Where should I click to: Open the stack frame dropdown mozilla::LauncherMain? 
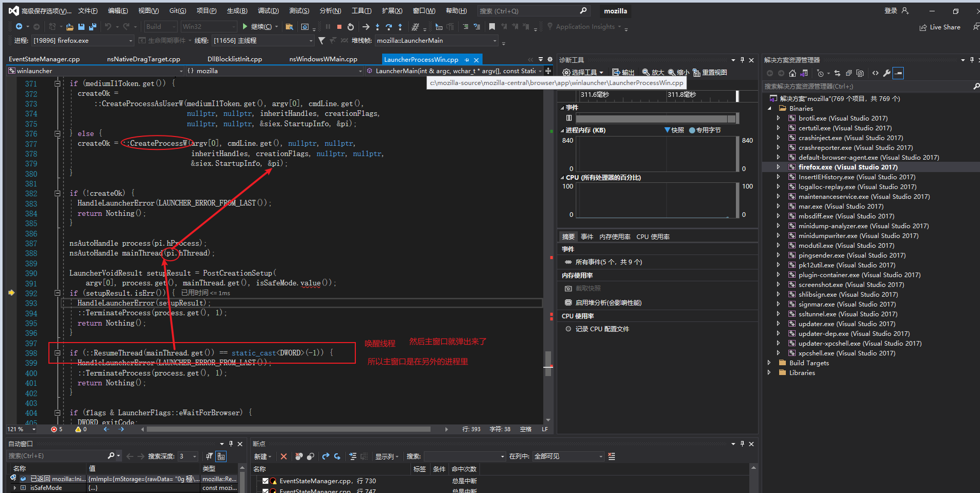point(495,41)
